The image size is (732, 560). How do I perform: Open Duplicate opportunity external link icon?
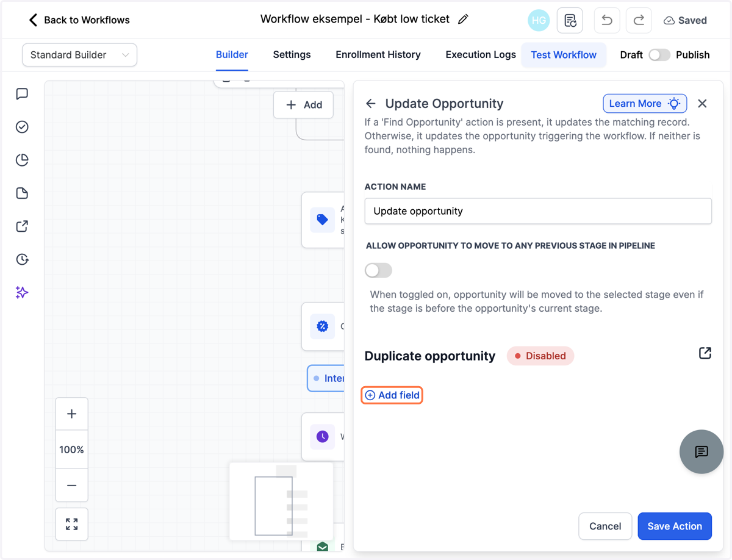pyautogui.click(x=705, y=353)
